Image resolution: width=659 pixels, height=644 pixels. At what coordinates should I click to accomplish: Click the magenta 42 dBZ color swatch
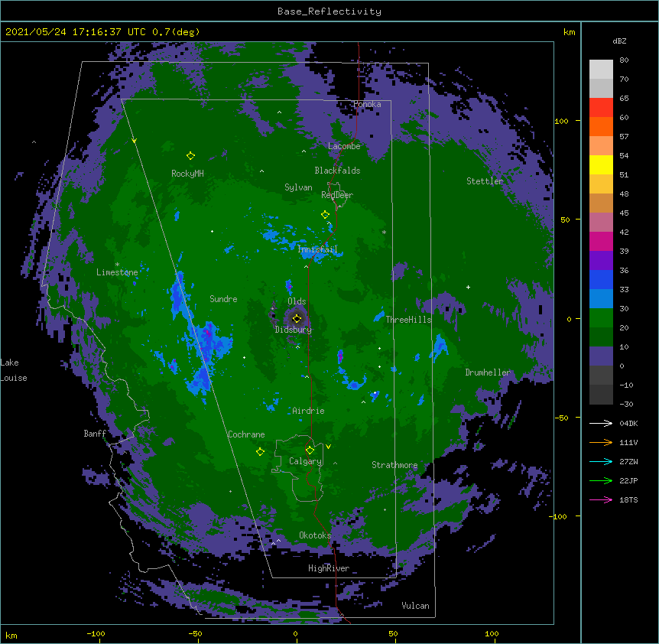coord(601,241)
